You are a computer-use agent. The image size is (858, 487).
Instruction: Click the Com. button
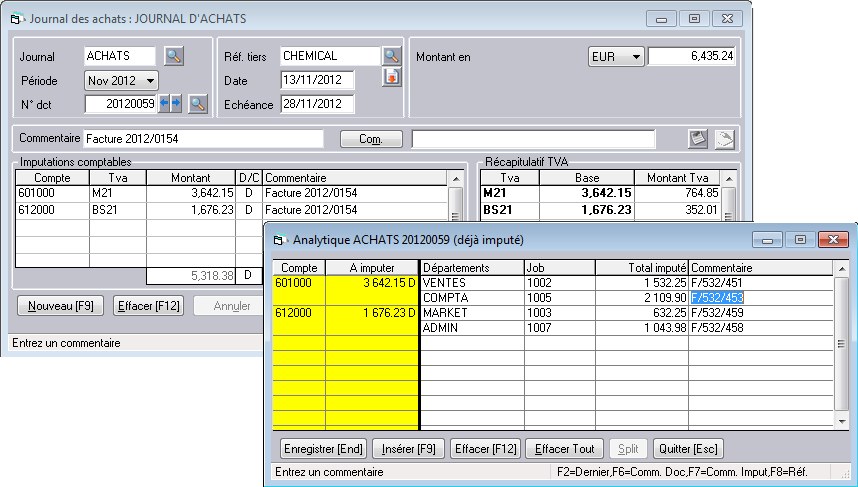click(371, 139)
